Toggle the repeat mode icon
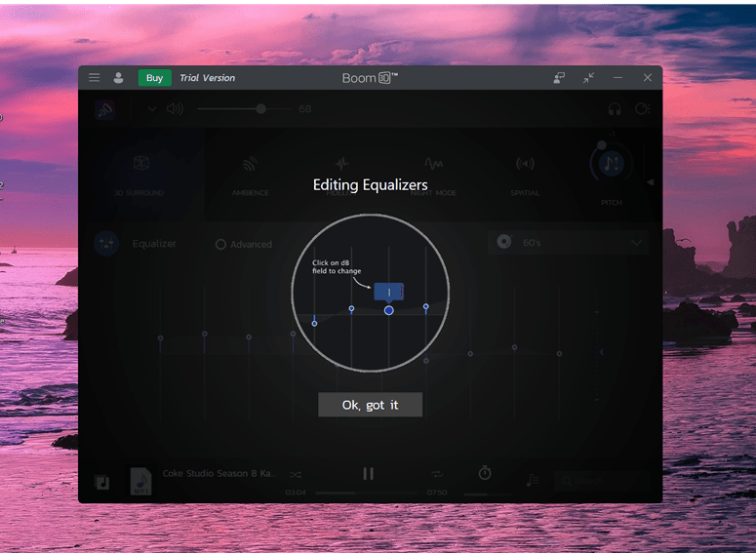Viewport: 756px width, 553px height. click(437, 474)
